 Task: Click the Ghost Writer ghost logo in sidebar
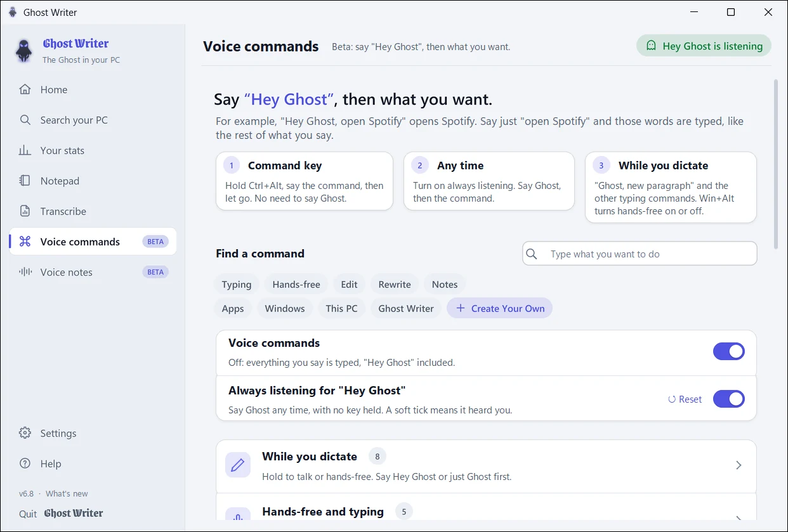pyautogui.click(x=24, y=51)
